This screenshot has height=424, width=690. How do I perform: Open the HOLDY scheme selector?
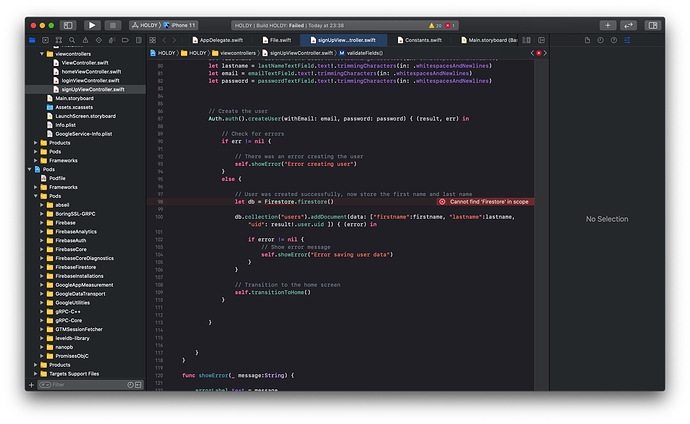[x=145, y=26]
